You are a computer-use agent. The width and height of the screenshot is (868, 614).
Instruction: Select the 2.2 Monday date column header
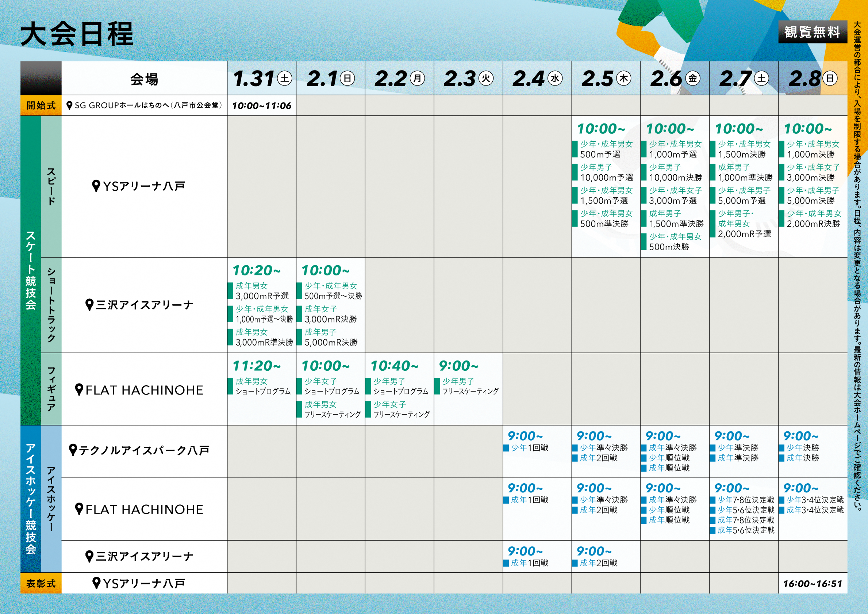(x=399, y=78)
